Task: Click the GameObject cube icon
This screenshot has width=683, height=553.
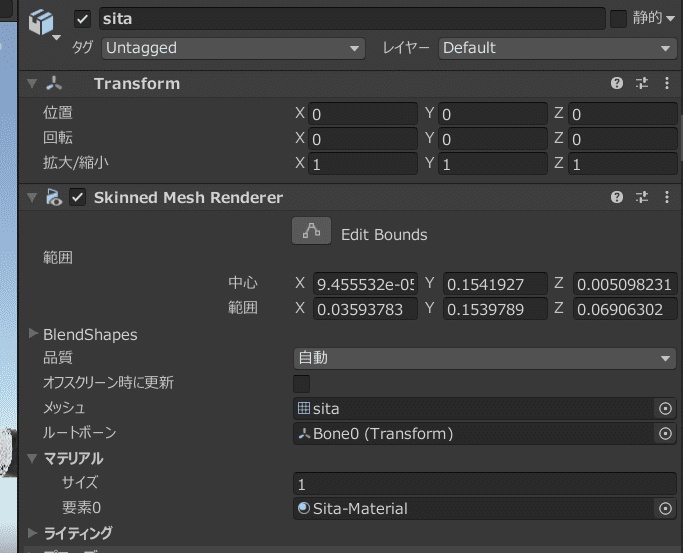Action: (41, 22)
